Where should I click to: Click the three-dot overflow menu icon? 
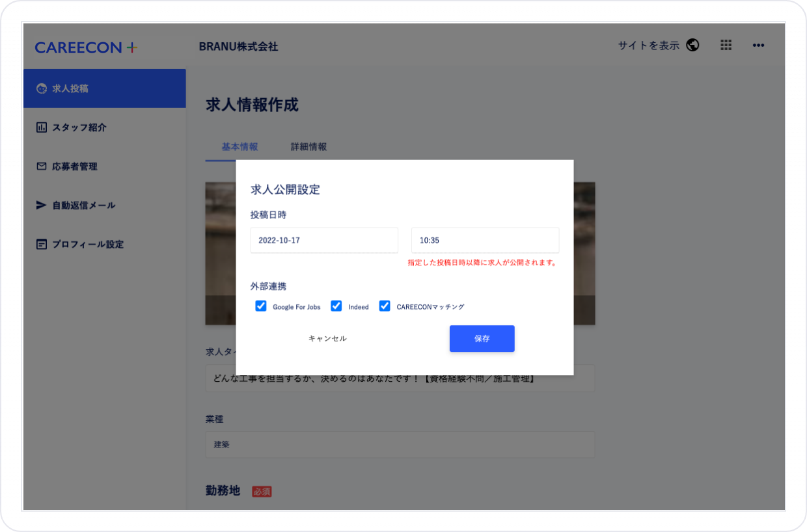(758, 46)
